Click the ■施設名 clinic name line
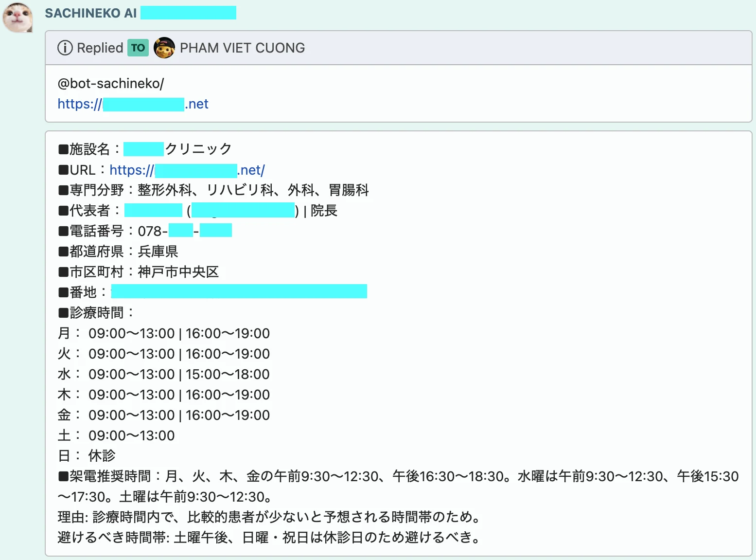The width and height of the screenshot is (756, 560). click(x=145, y=149)
